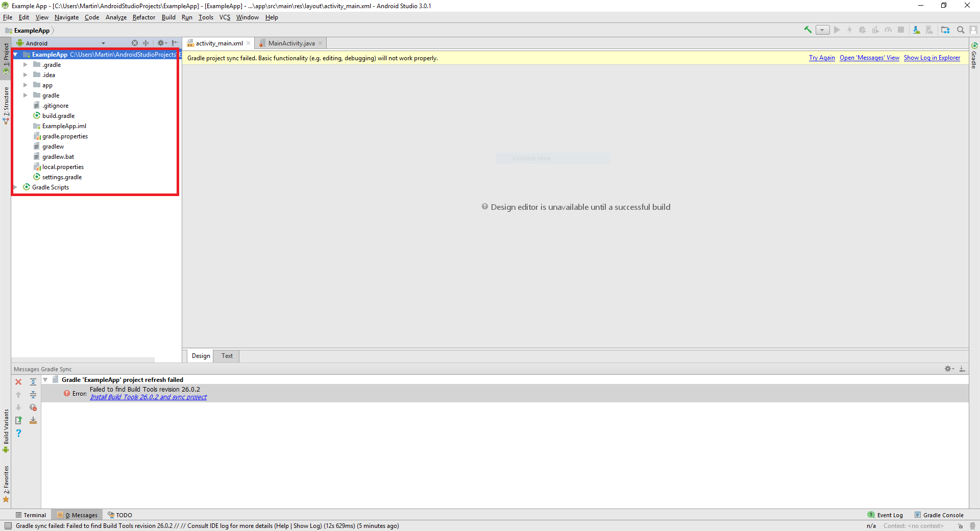Click the Try Again link
980x531 pixels.
(x=822, y=58)
